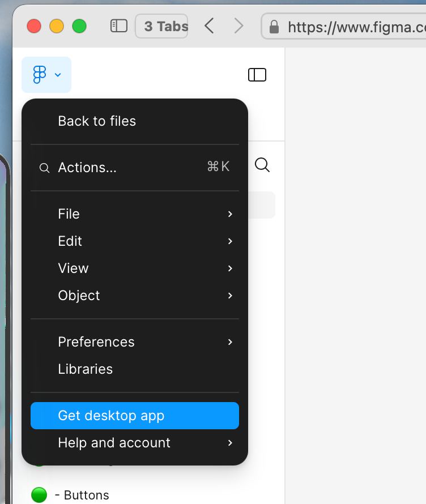Expand the File submenu
The image size is (426, 504).
click(134, 214)
